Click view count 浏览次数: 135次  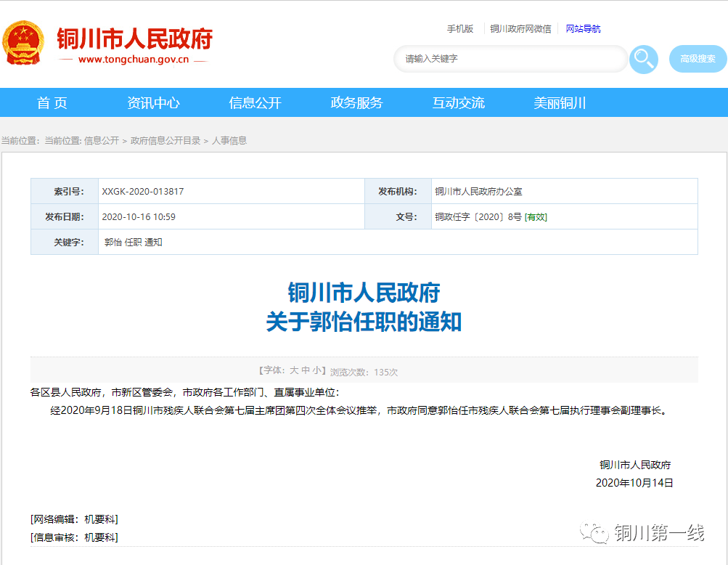364,372
